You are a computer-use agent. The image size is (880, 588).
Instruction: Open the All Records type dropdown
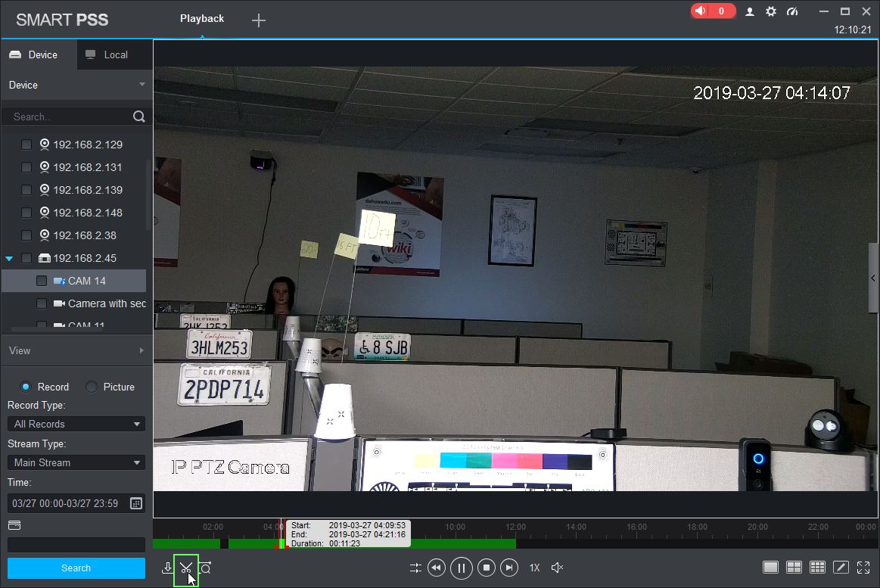76,425
